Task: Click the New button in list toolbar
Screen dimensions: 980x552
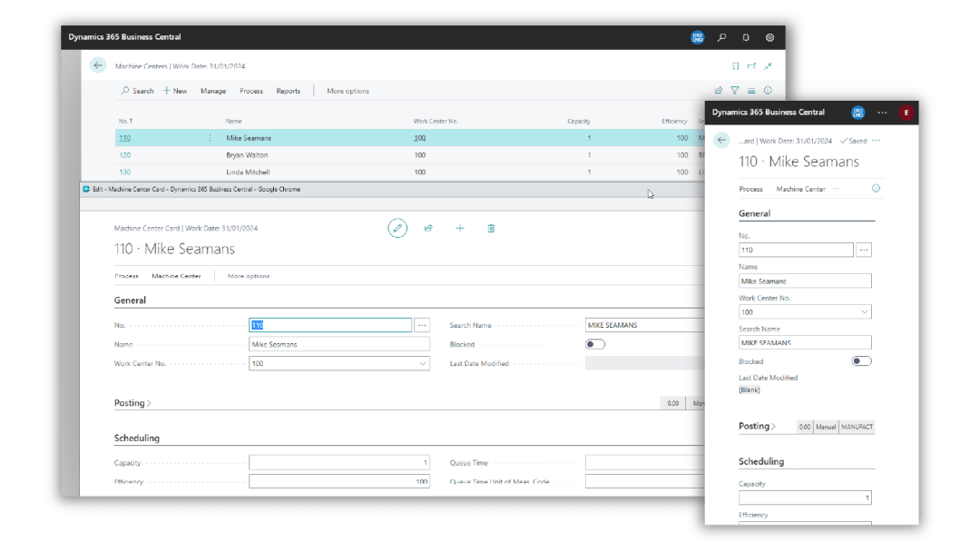Action: tap(175, 91)
